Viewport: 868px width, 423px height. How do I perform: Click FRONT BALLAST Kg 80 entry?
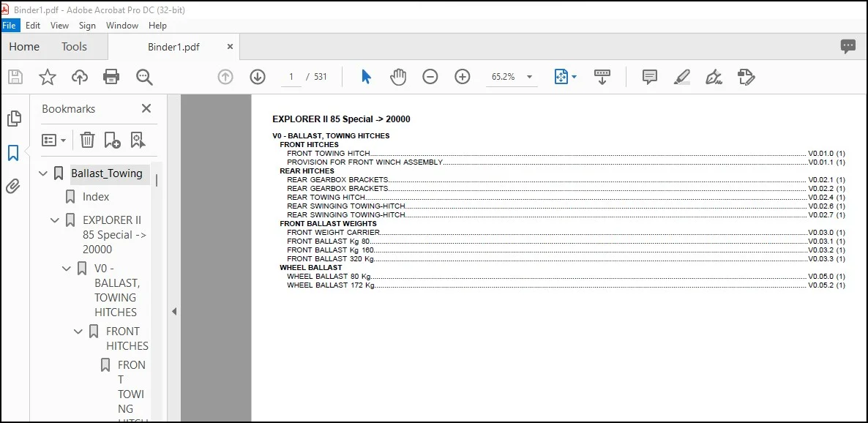328,242
